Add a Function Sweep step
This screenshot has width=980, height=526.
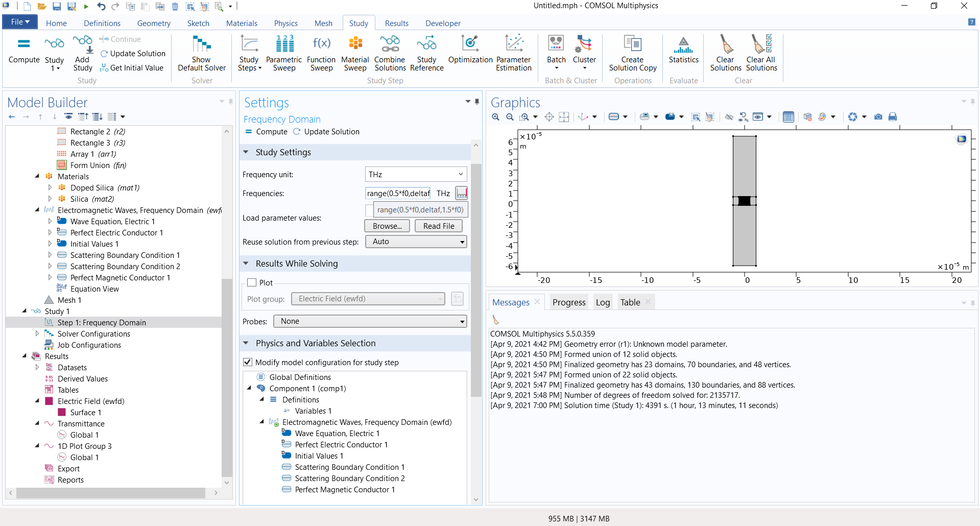pyautogui.click(x=321, y=53)
